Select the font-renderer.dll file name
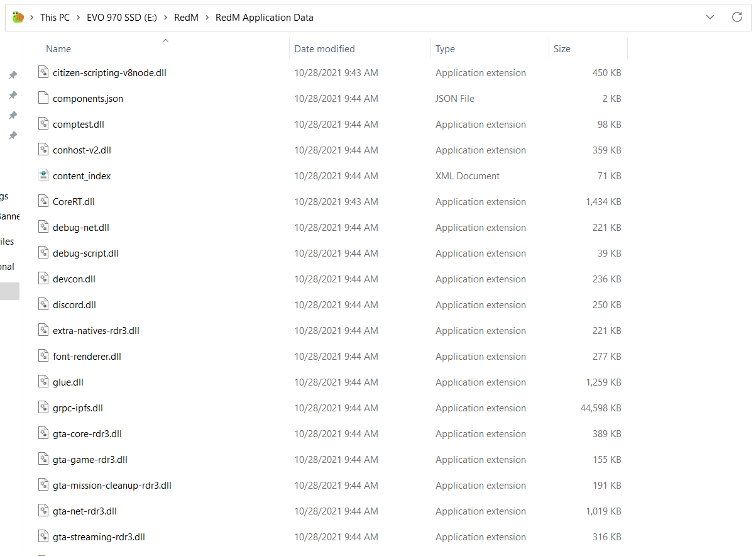This screenshot has width=756, height=556. pos(87,356)
